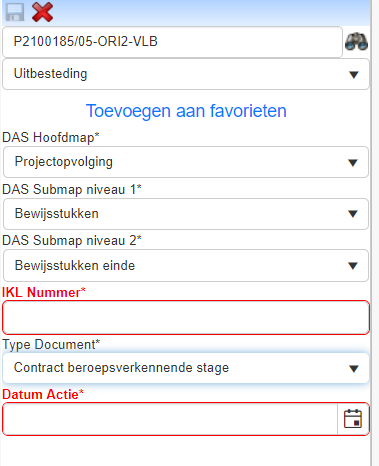This screenshot has height=466, width=379.
Task: Expand the Bewijsstukken dropdown for Submap niveau 1
Action: (186, 214)
